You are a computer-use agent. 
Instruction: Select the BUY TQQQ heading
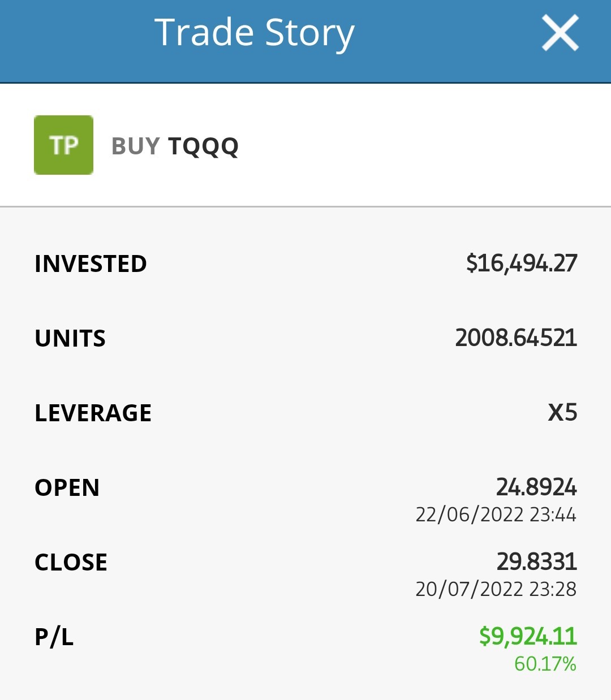coord(175,146)
